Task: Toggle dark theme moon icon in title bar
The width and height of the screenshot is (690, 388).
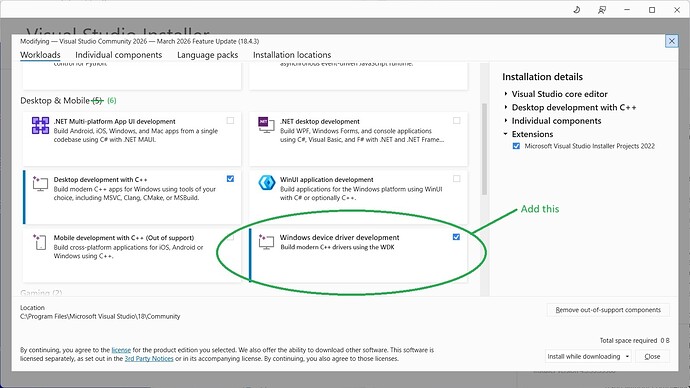Action: tap(576, 10)
